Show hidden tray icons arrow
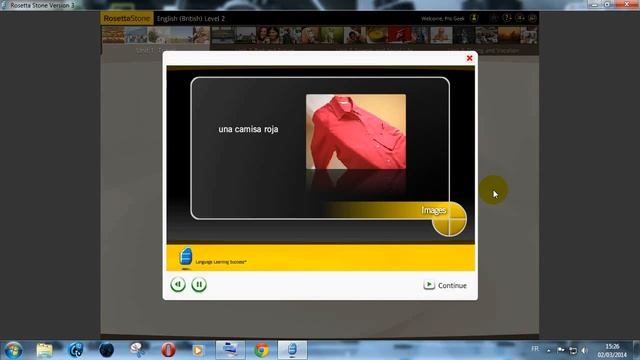 (x=549, y=350)
